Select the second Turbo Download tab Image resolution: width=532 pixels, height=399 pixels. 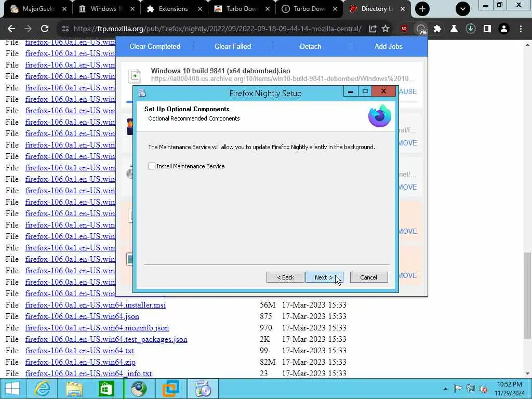point(309,9)
